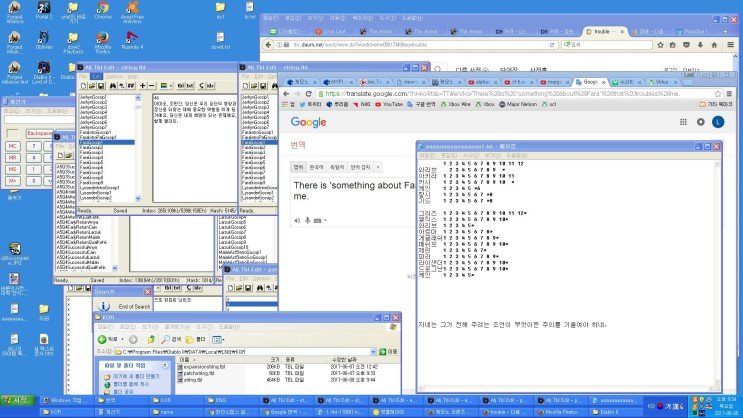Click 이동 Go button in KOR Explorer
This screenshot has height=418, width=743.
pyautogui.click(x=388, y=352)
